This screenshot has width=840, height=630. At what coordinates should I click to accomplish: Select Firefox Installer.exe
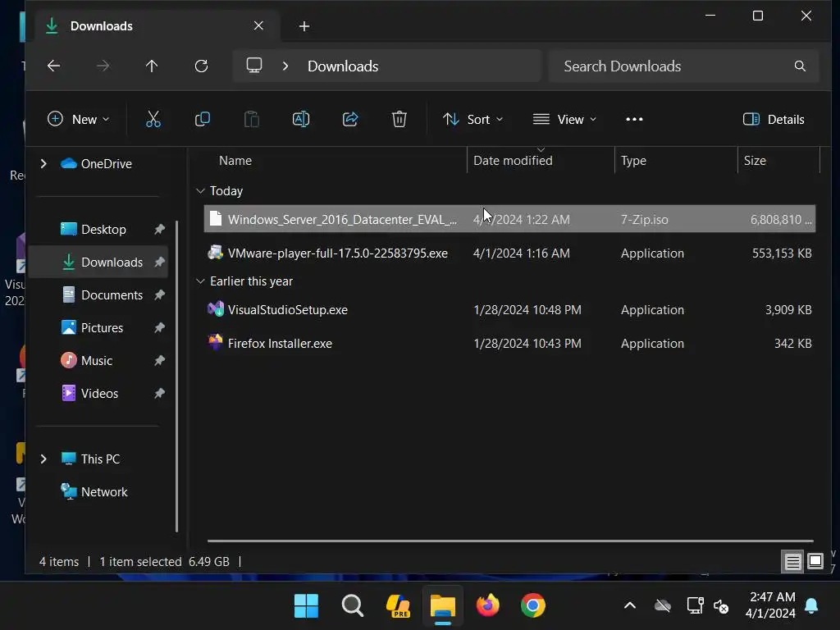click(509, 344)
